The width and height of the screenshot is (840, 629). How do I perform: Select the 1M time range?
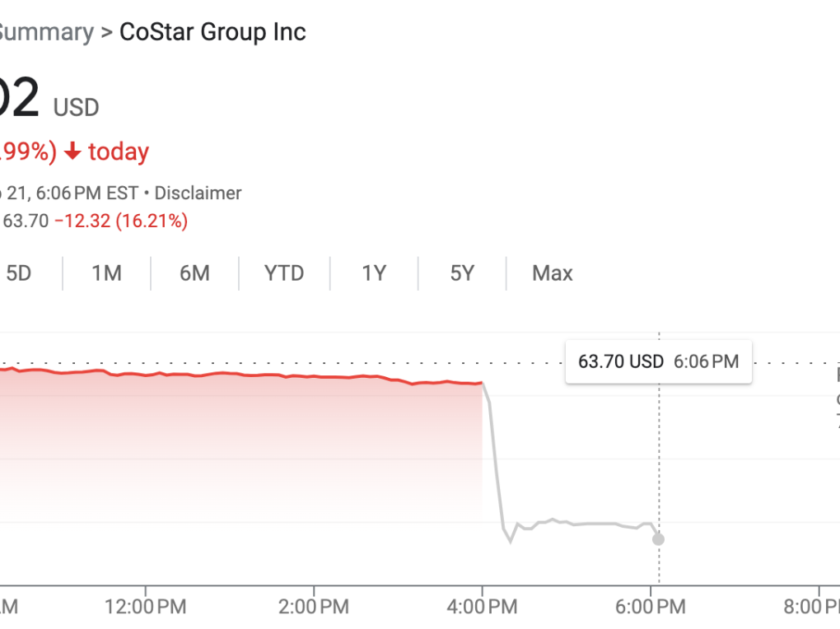click(106, 273)
